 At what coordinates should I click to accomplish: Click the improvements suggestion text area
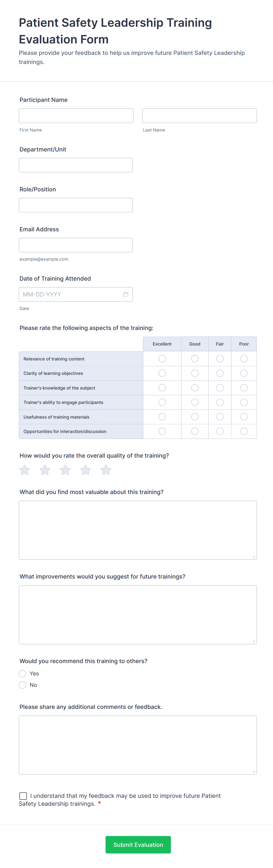138,614
